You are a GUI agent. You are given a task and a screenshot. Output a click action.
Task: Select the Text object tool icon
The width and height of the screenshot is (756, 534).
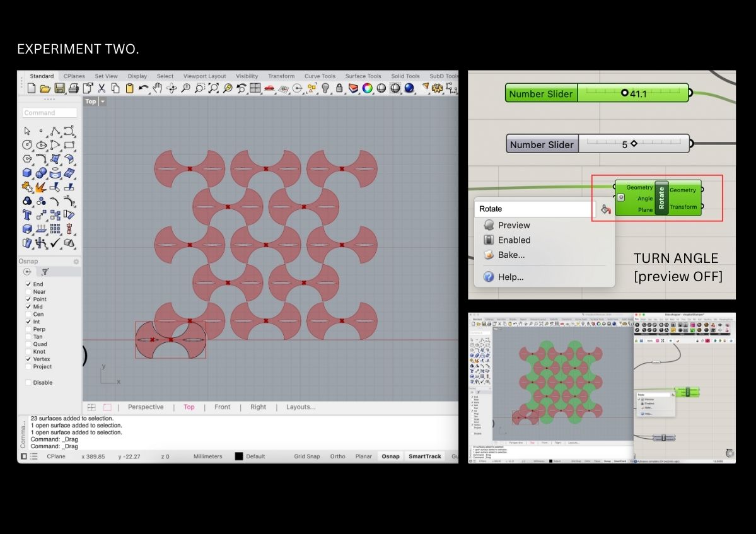(27, 215)
